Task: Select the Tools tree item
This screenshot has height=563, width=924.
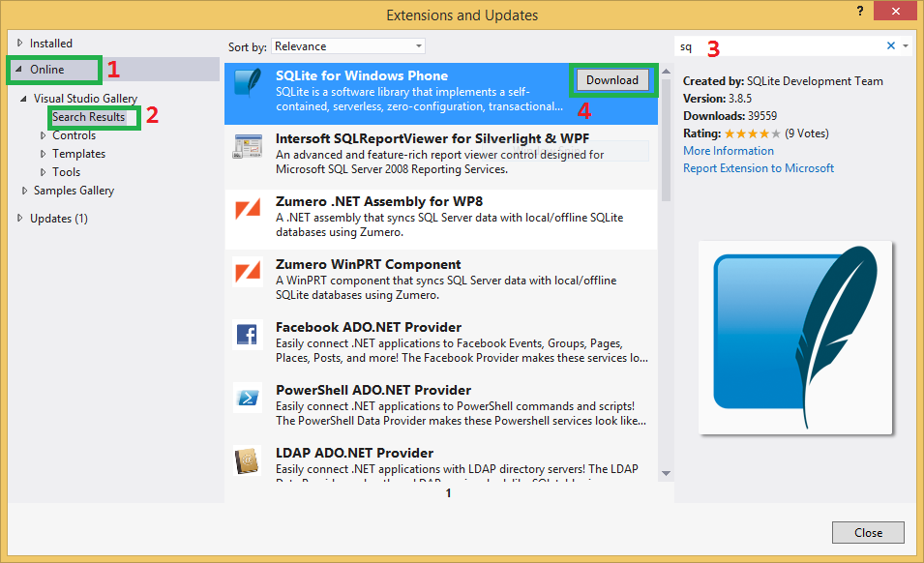Action: click(x=66, y=172)
